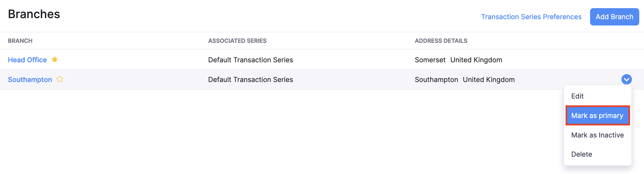This screenshot has width=644, height=174.
Task: Select Mark as primary menu option
Action: [597, 116]
